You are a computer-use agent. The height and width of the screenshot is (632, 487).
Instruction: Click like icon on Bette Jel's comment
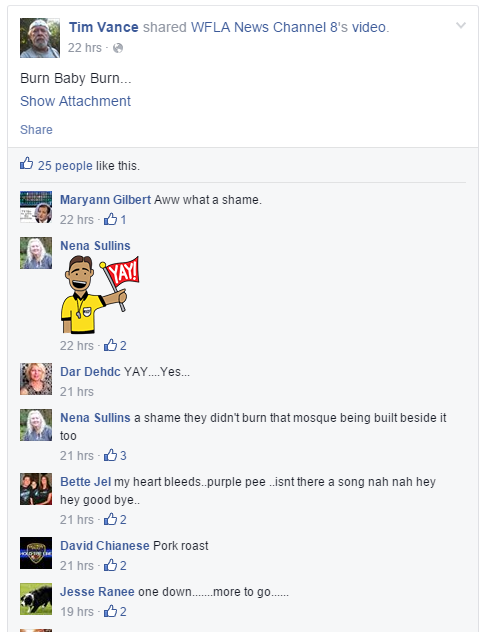(x=110, y=520)
